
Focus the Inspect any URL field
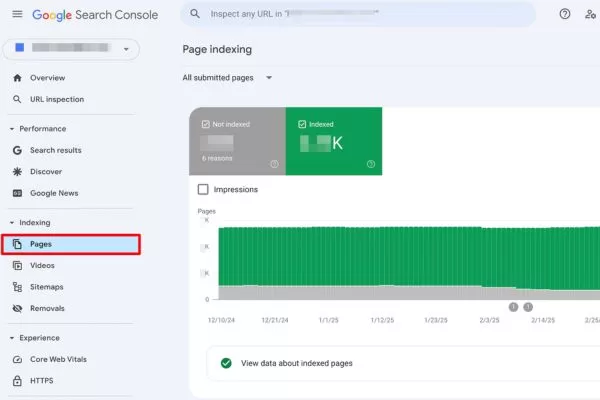click(x=358, y=14)
